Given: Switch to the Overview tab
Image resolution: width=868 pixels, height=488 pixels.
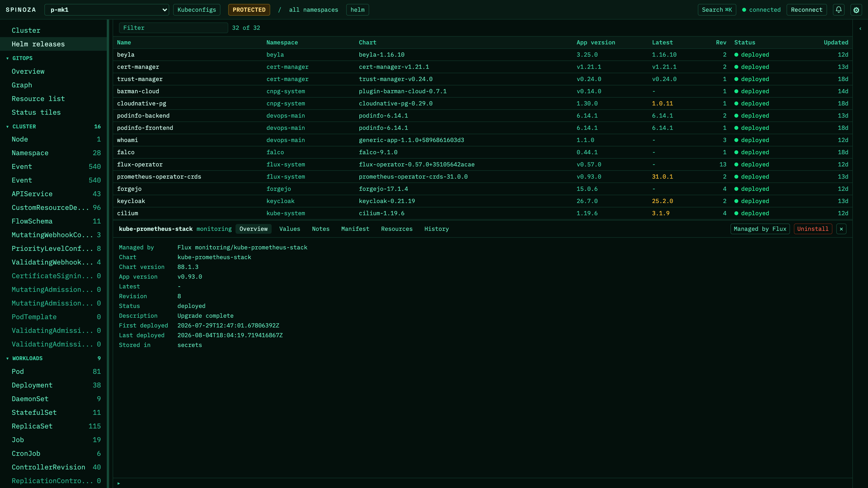Looking at the screenshot, I should (253, 229).
